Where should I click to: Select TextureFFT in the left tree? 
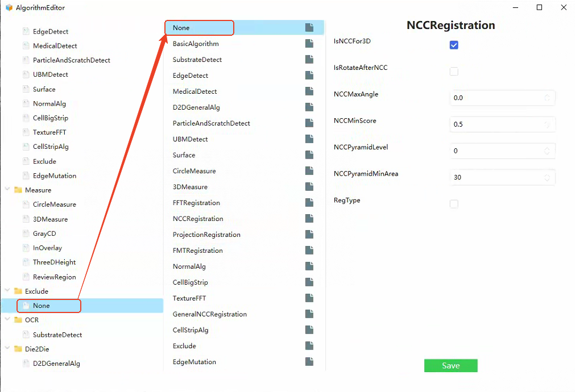coord(49,132)
